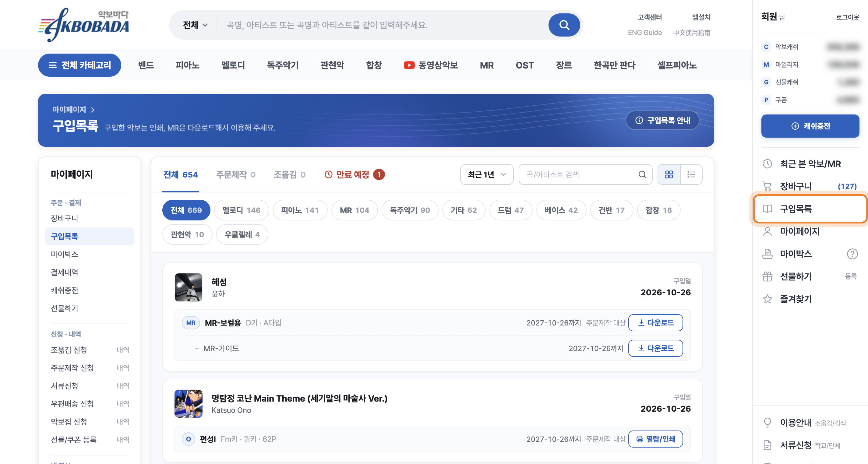Open the 최근 1년 period dropdown
Image resolution: width=868 pixels, height=464 pixels.
click(487, 174)
